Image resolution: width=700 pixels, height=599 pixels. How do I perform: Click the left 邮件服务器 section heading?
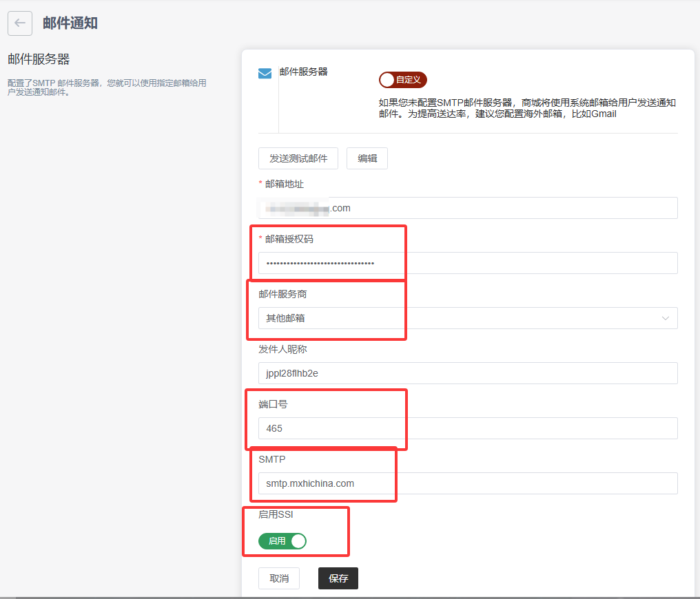point(39,59)
